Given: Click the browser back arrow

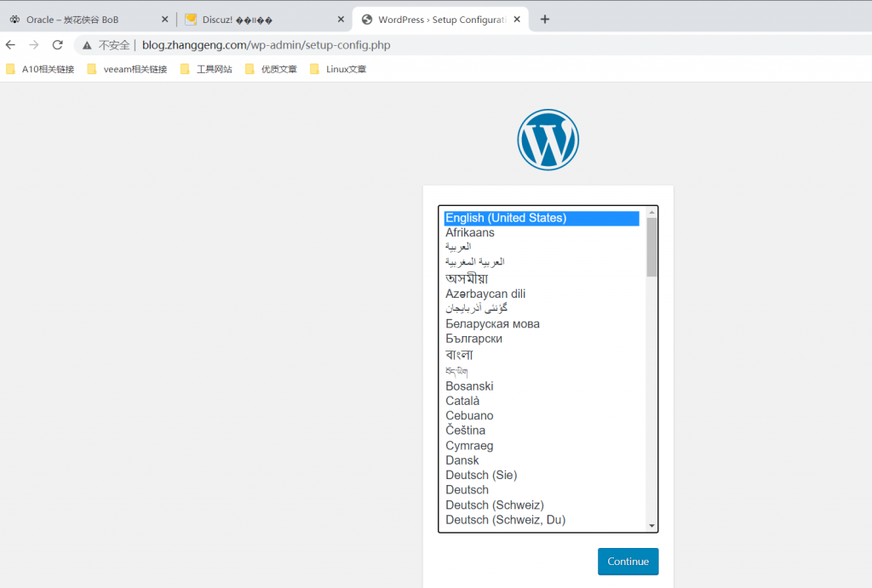Looking at the screenshot, I should click(10, 45).
